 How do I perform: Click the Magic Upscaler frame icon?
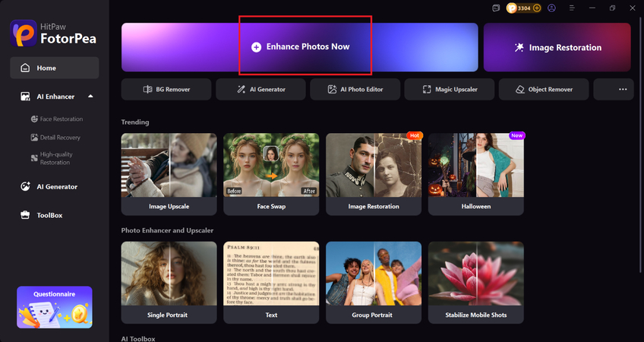427,89
